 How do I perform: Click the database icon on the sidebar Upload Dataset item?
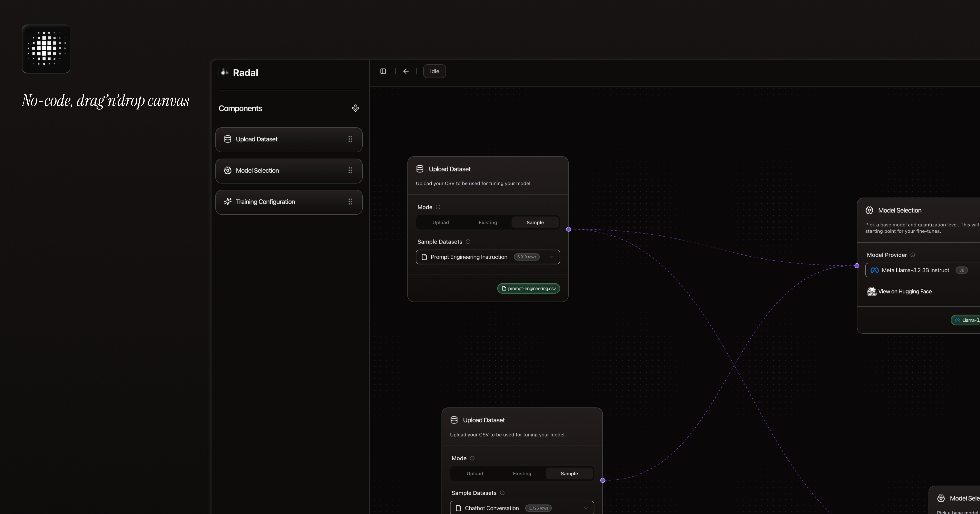tap(228, 139)
